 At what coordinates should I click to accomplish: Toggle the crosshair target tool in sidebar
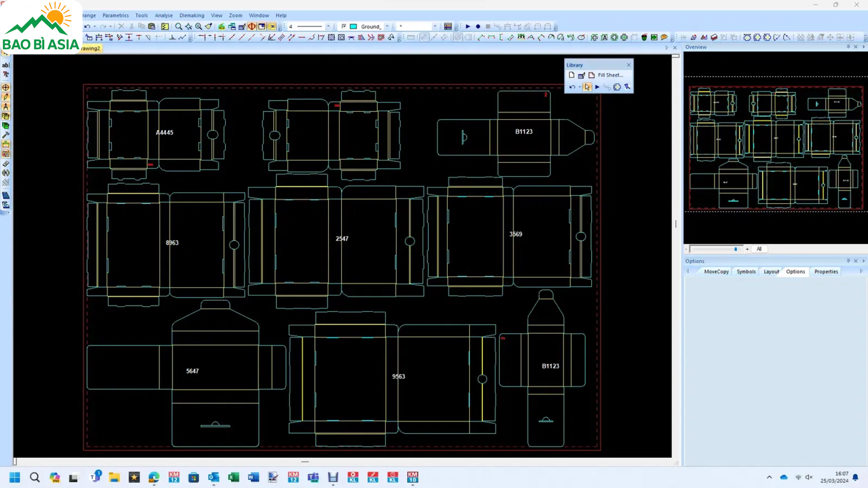pyautogui.click(x=6, y=87)
